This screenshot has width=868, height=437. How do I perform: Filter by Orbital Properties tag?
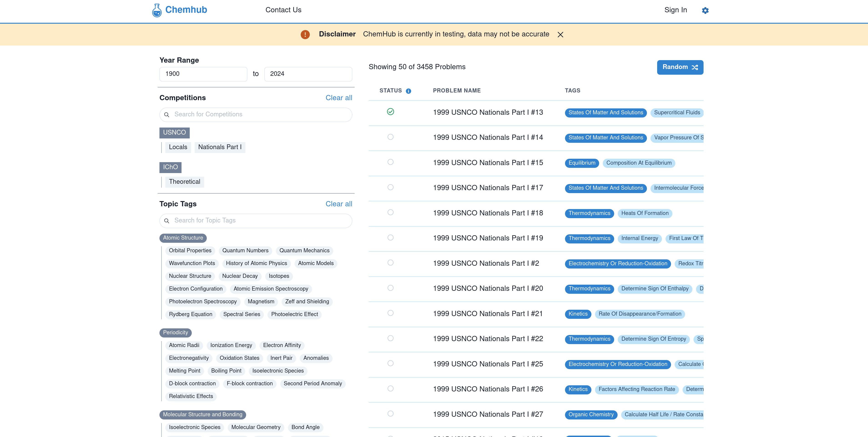point(190,251)
